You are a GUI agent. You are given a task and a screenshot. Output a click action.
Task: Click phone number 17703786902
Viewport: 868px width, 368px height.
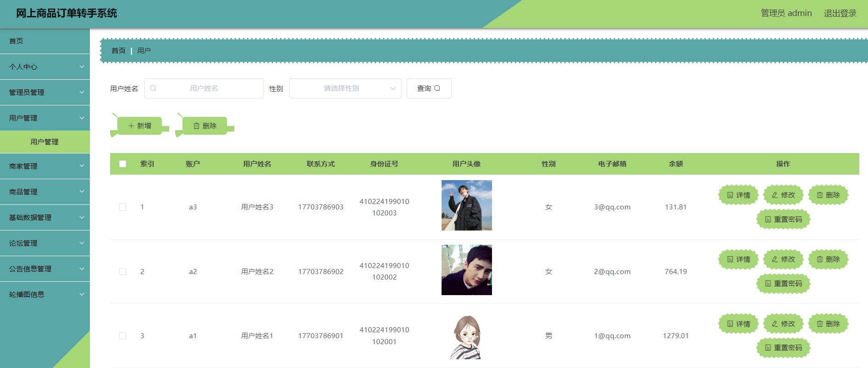pos(321,272)
